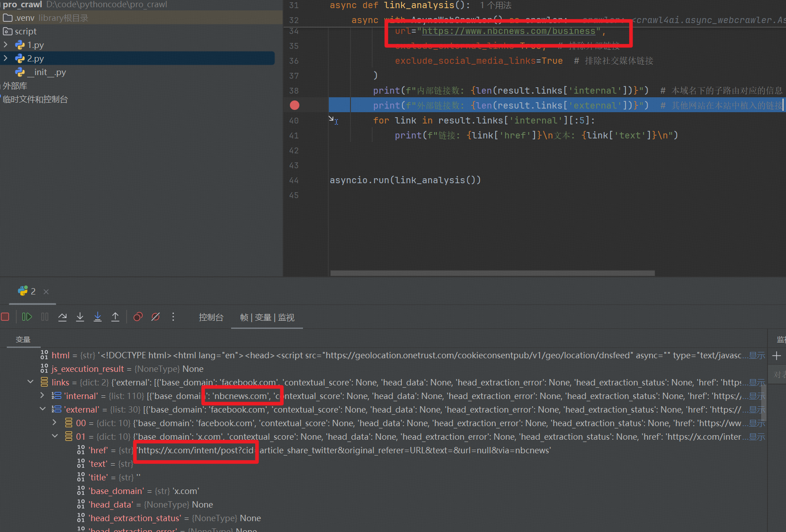Image resolution: width=786 pixels, height=532 pixels.
Task: Show full value of 'external' list
Action: point(757,410)
